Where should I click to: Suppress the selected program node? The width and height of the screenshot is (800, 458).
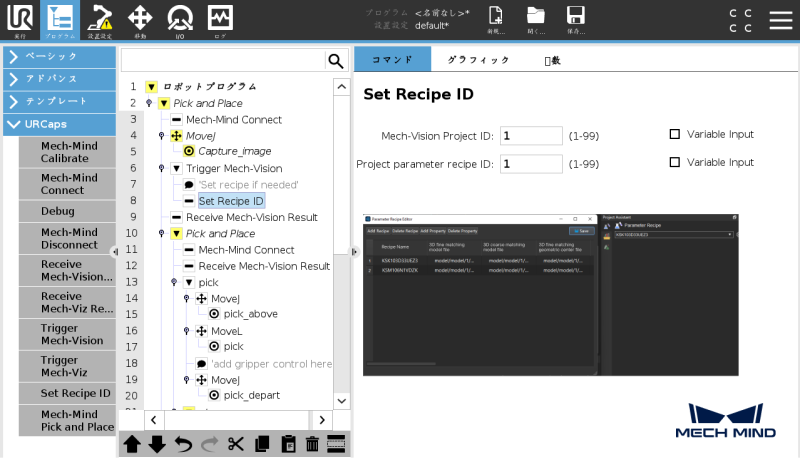(336, 444)
